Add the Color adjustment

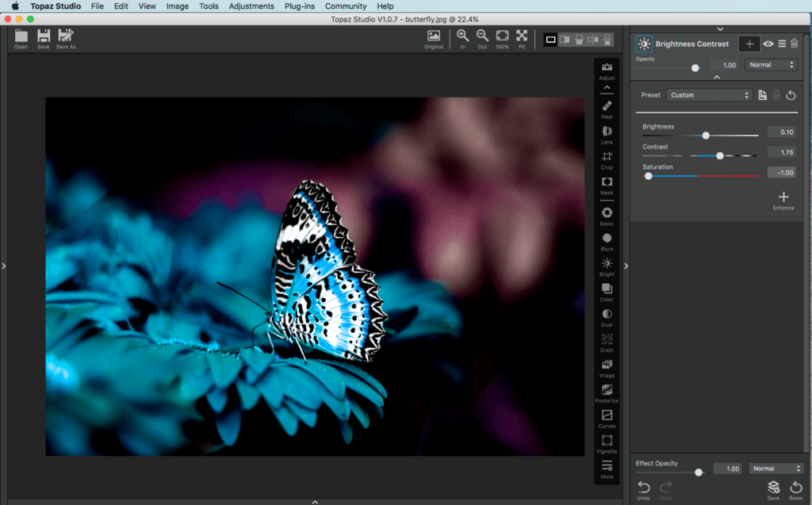coord(607,292)
